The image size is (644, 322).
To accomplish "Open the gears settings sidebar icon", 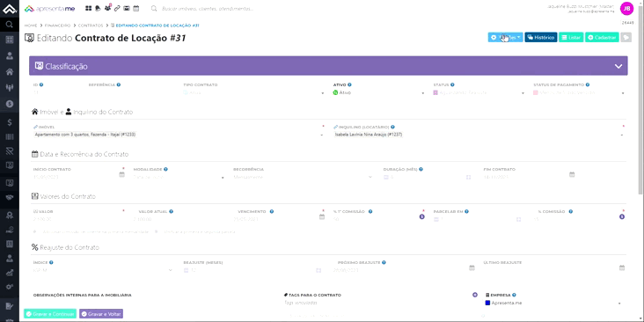I will pyautogui.click(x=10, y=286).
